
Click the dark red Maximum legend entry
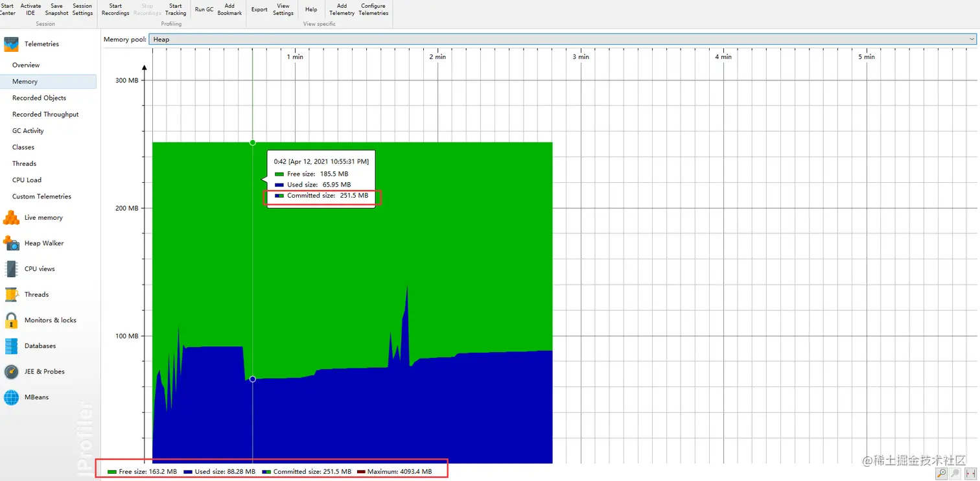[x=394, y=471]
